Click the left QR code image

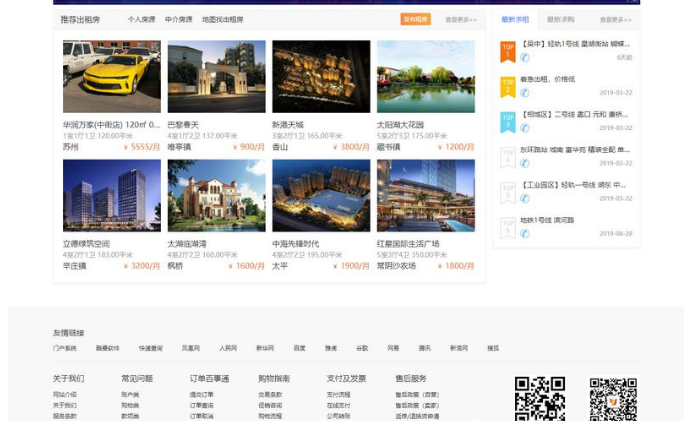tap(539, 399)
